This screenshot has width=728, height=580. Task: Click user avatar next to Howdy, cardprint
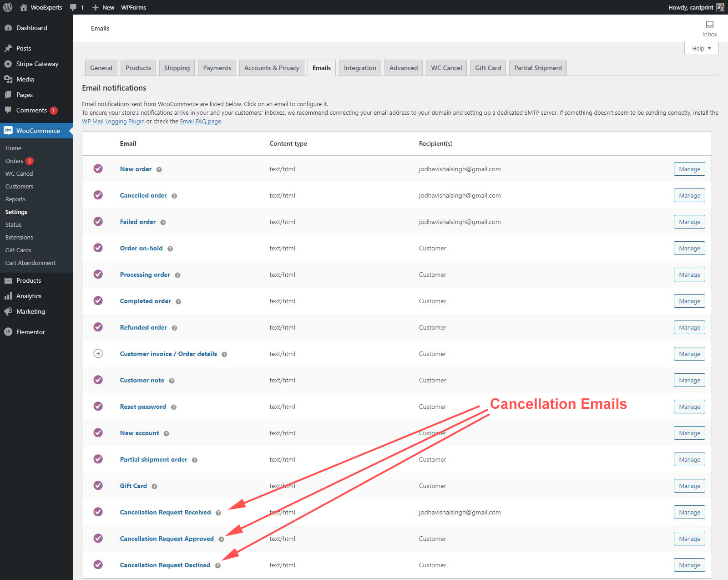(x=720, y=7)
